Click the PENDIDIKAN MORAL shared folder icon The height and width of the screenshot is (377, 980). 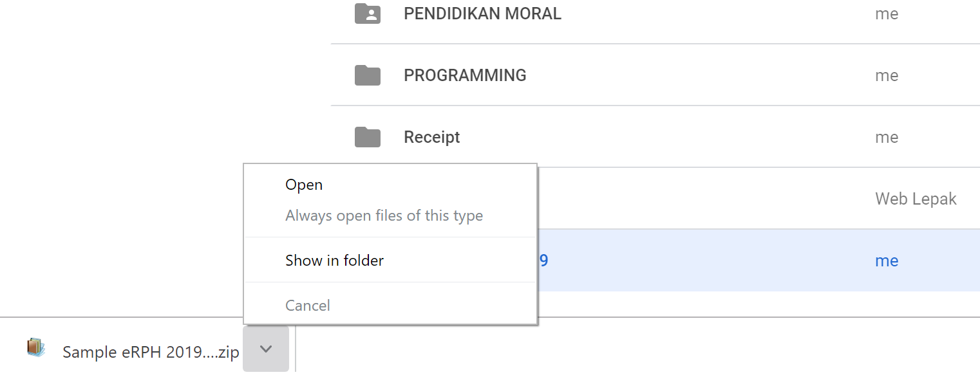(x=367, y=14)
